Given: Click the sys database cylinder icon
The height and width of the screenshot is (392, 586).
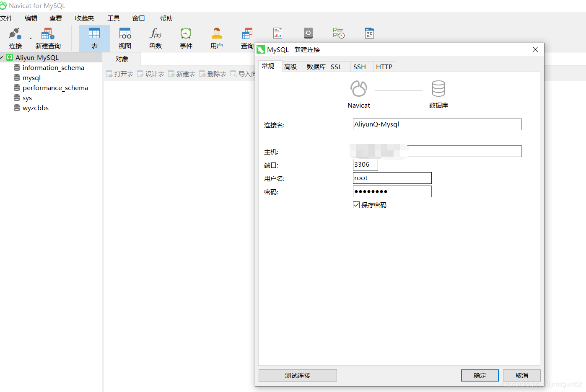Looking at the screenshot, I should (x=17, y=98).
